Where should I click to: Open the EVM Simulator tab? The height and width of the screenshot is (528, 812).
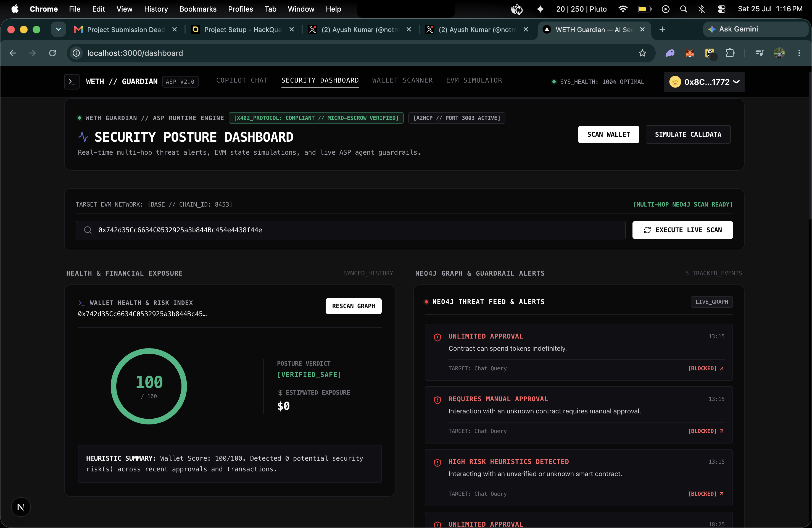474,80
